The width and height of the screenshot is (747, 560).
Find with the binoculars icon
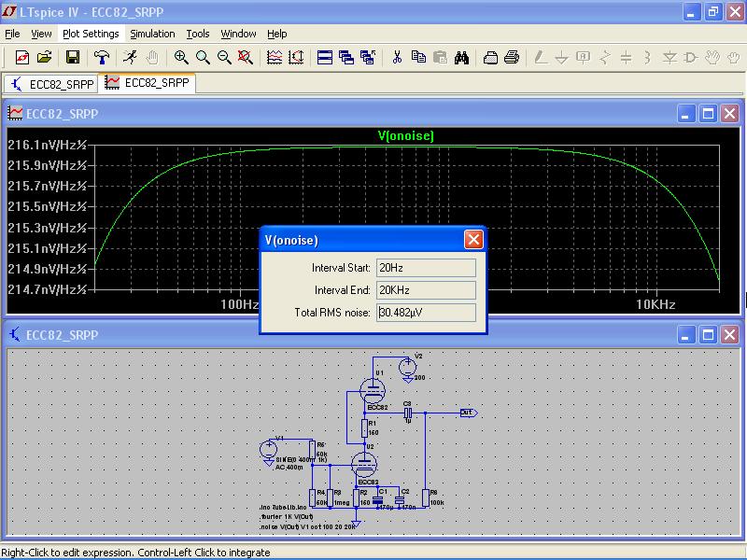(x=461, y=58)
